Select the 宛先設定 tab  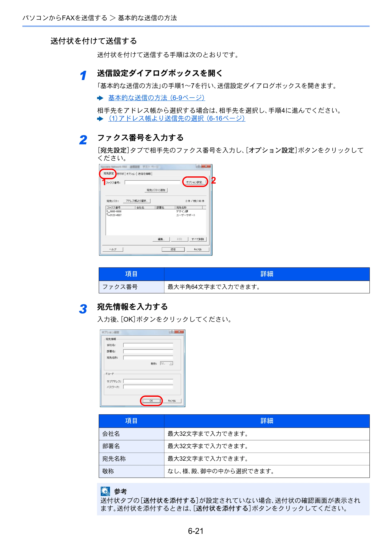[108, 173]
